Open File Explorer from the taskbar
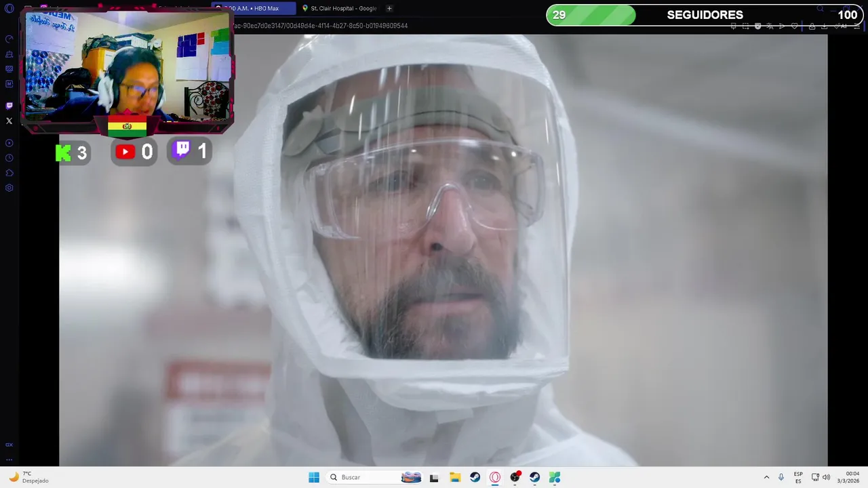868x488 pixels. (455, 477)
